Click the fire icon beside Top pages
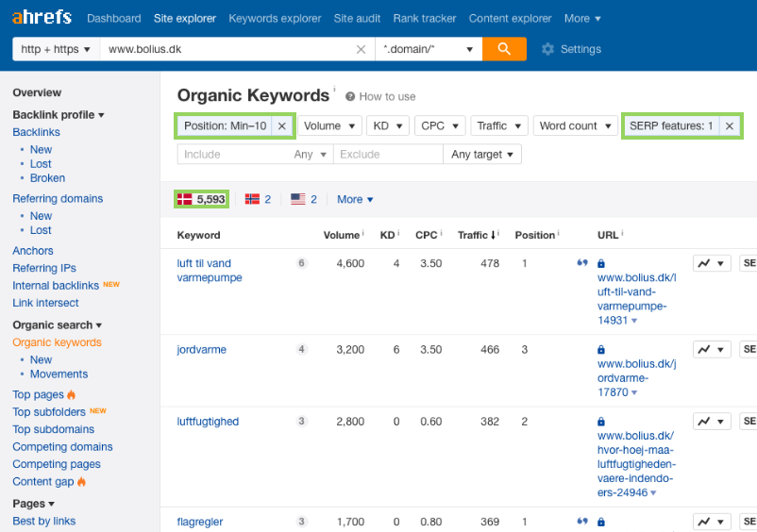757x532 pixels. pyautogui.click(x=72, y=394)
